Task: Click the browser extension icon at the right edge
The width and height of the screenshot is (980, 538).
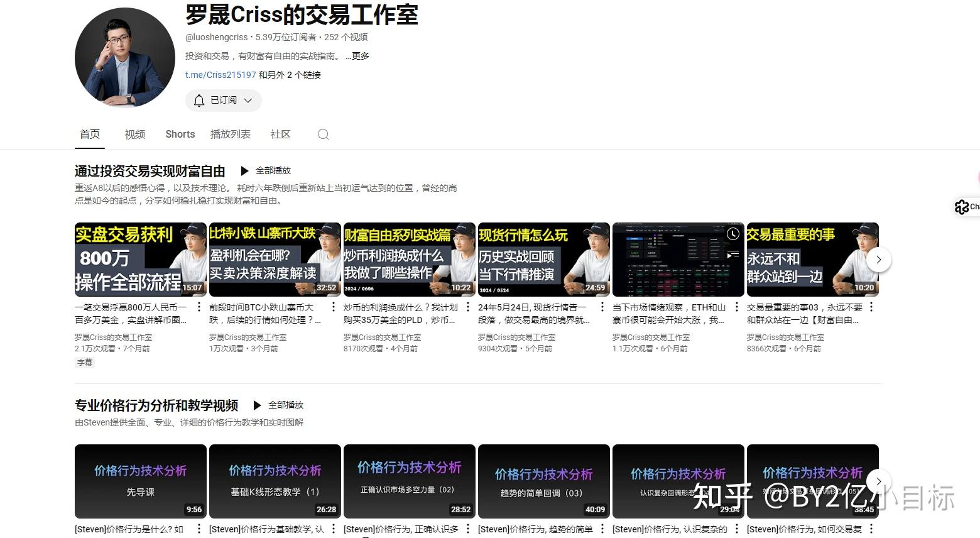Action: (962, 207)
